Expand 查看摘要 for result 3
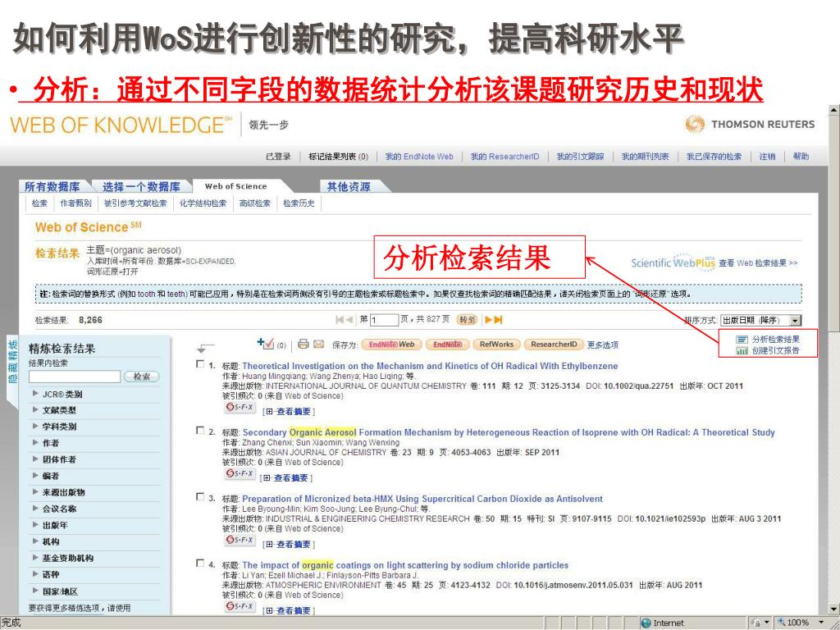 point(290,545)
